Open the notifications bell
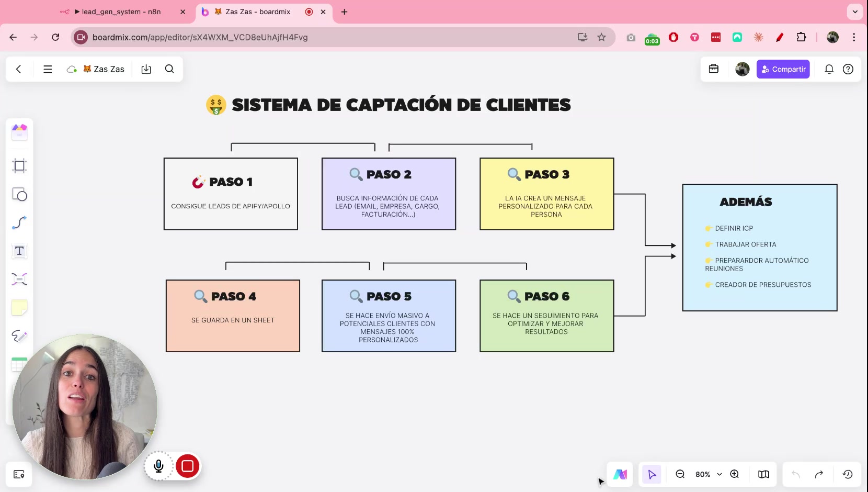Screen dimensions: 868x492 829,69
